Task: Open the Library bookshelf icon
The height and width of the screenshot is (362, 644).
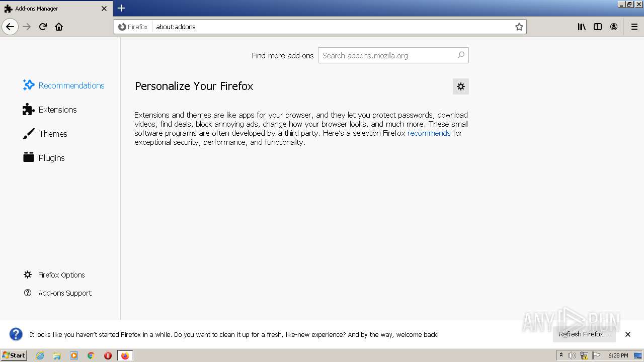Action: coord(582,27)
